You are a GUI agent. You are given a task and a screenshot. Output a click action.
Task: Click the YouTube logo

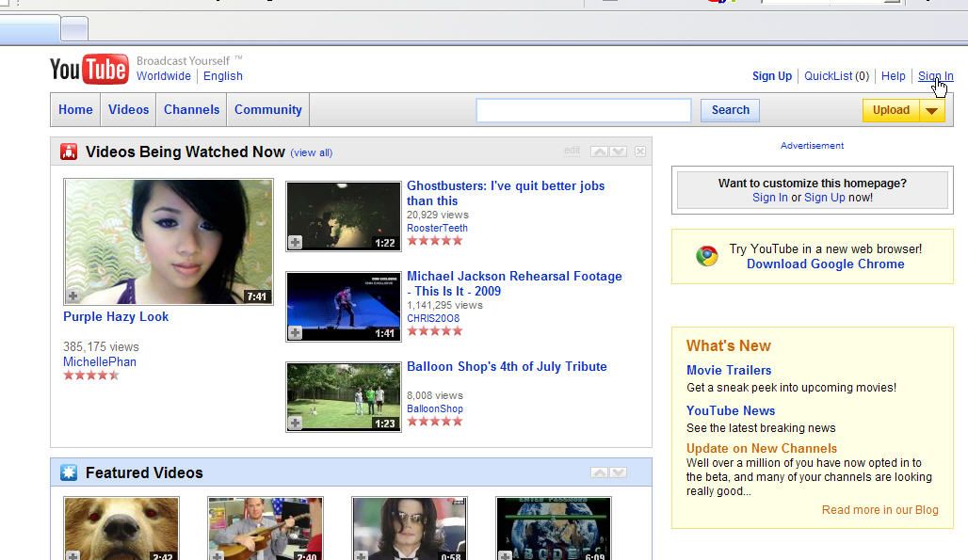pos(89,69)
